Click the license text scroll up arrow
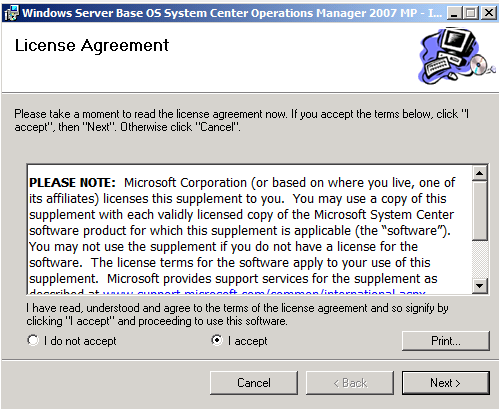The height and width of the screenshot is (409, 499). click(480, 173)
